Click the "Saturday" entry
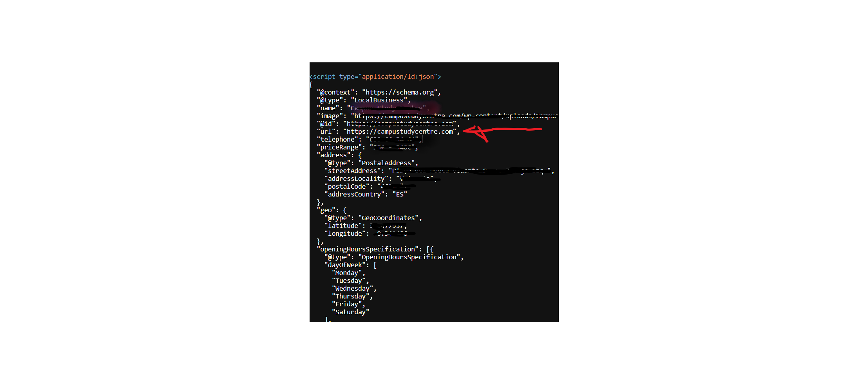The height and width of the screenshot is (384, 868). [350, 312]
